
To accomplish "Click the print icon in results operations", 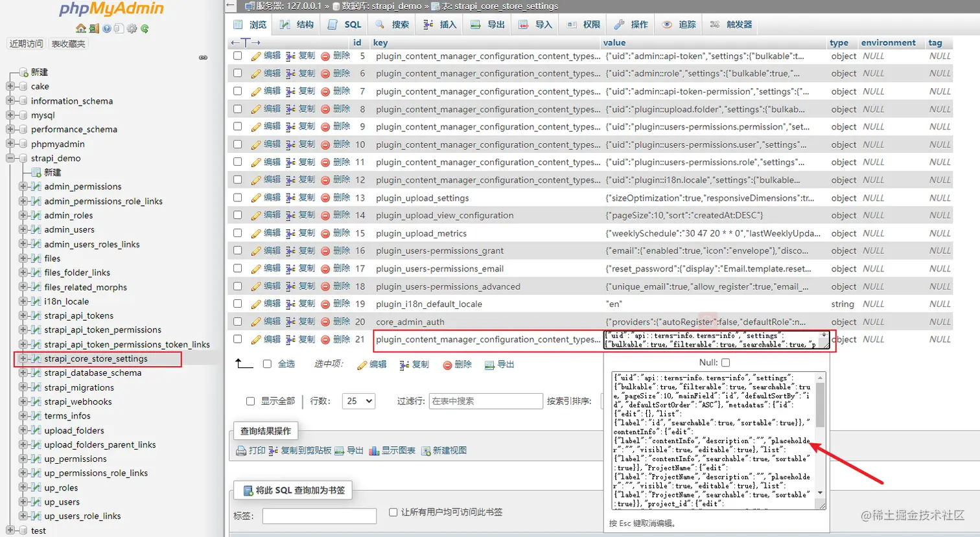I will pos(241,451).
